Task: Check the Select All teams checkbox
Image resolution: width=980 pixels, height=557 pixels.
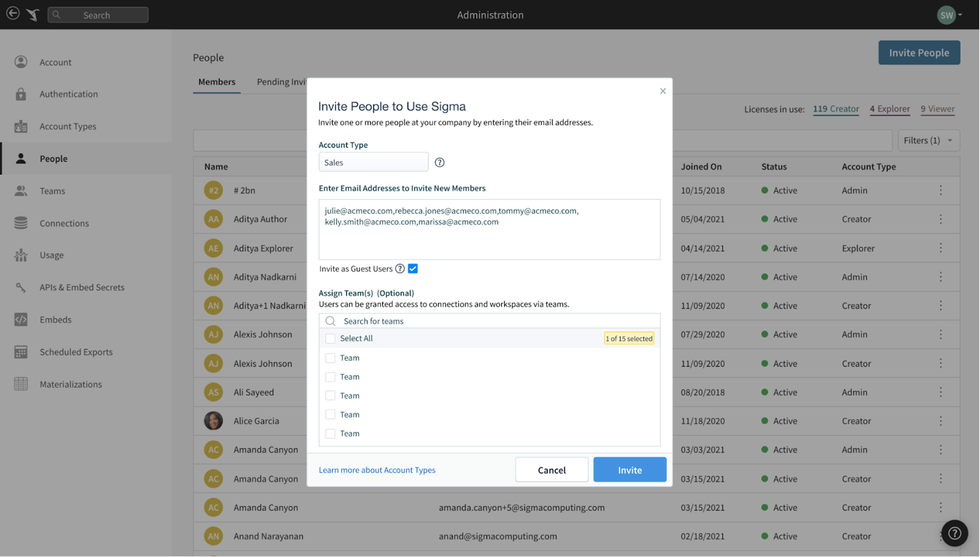Action: tap(330, 339)
